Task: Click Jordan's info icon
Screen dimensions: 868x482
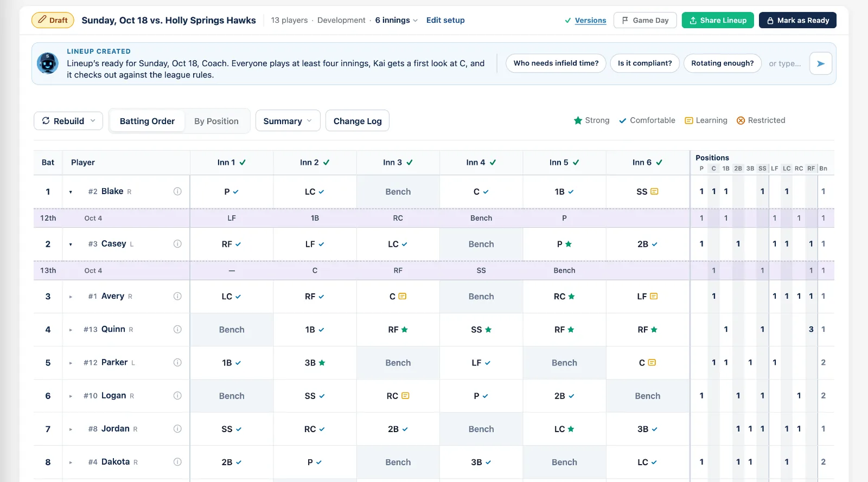Action: click(177, 429)
